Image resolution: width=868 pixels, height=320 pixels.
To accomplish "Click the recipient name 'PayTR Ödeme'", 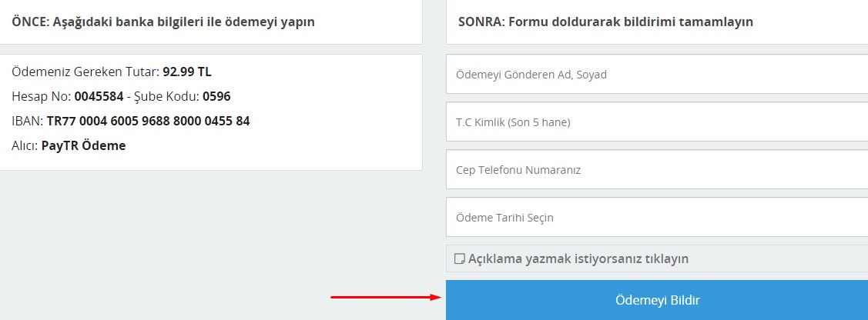I will pos(84,146).
